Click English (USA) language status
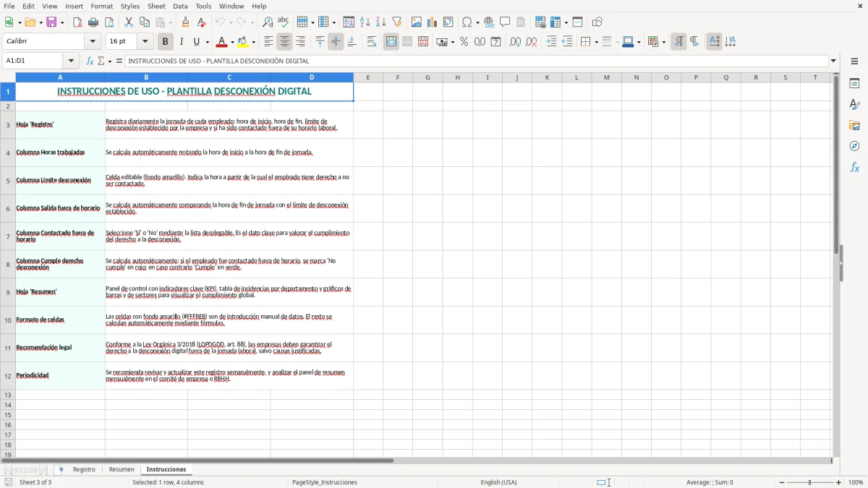Screen dimensions: 868x488 click(x=498, y=482)
